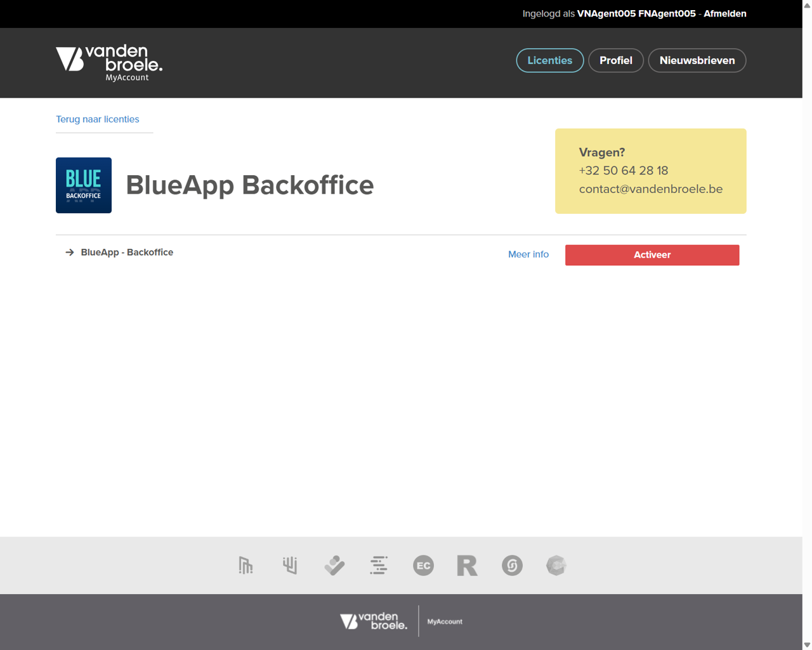Click the arrow icon beside BlueApp - Backoffice
The image size is (812, 650).
click(x=70, y=253)
